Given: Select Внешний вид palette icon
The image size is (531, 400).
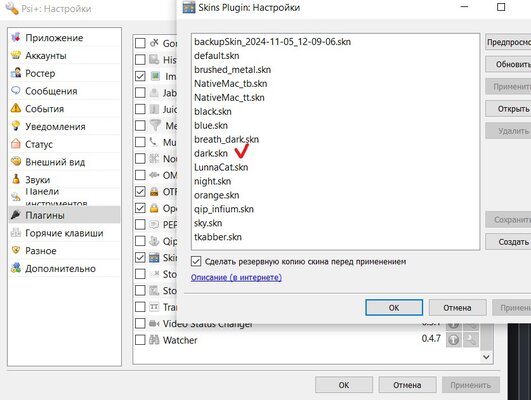Looking at the screenshot, I should click(x=16, y=161).
